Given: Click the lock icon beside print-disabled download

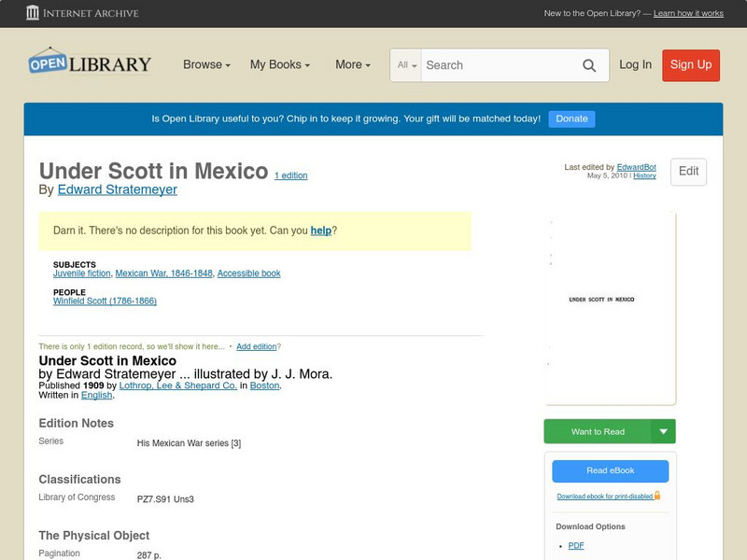Looking at the screenshot, I should [655, 496].
